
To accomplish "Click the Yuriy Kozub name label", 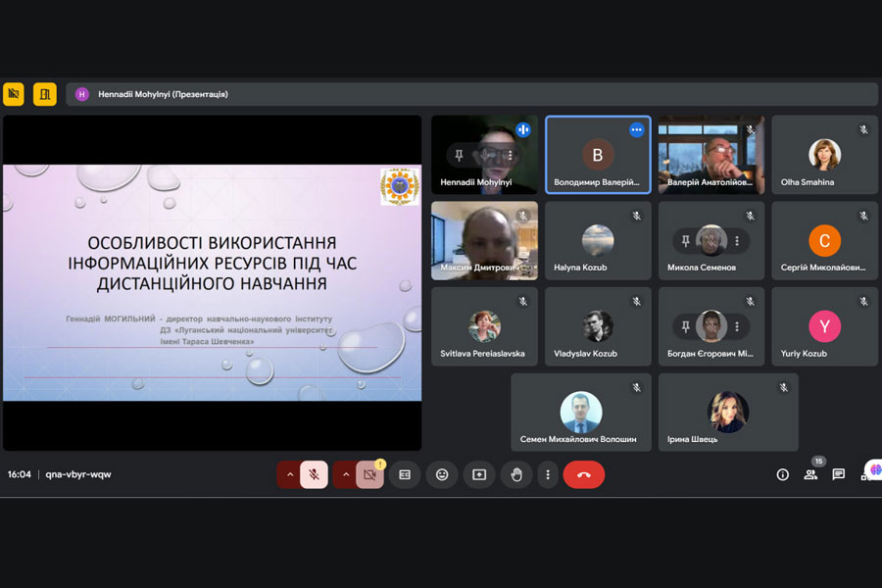I will tap(804, 354).
